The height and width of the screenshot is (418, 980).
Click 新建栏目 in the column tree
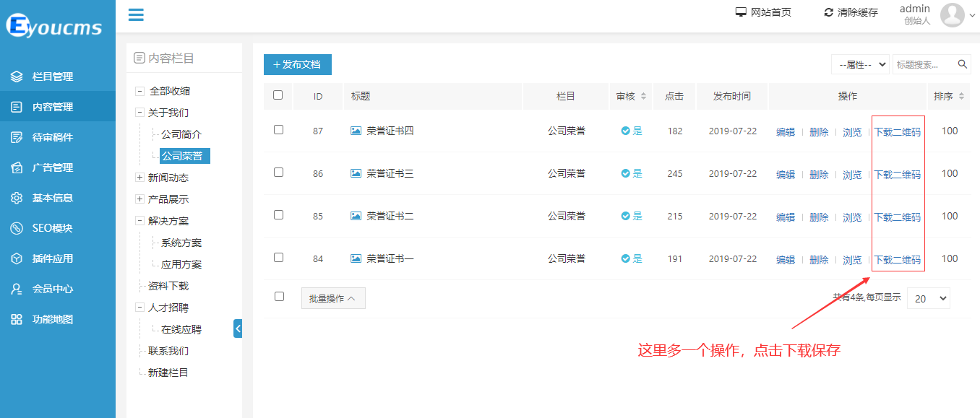(x=168, y=373)
